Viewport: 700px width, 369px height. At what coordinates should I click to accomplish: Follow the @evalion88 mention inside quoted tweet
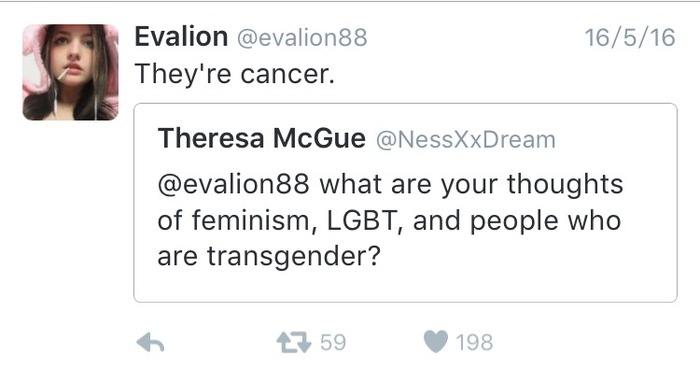[233, 184]
